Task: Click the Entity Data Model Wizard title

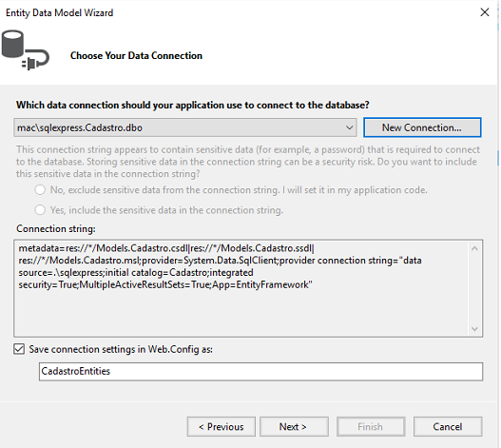Action: pyautogui.click(x=60, y=12)
